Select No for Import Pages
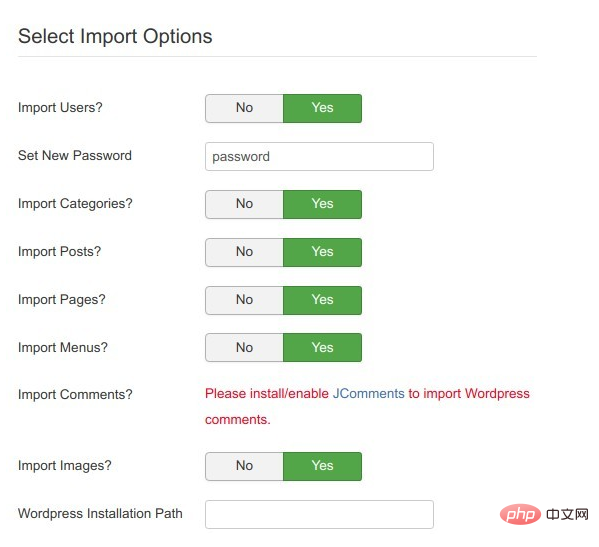 244,300
